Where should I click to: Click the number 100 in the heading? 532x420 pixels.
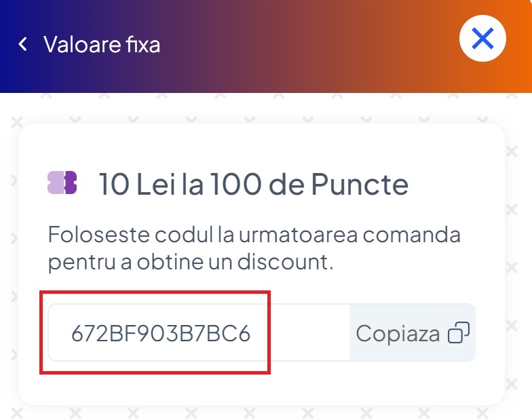pyautogui.click(x=236, y=184)
